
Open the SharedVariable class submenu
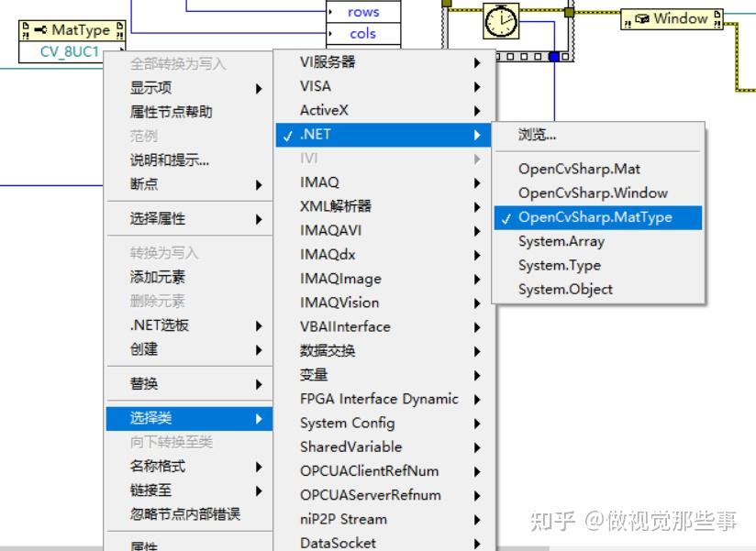[x=384, y=447]
